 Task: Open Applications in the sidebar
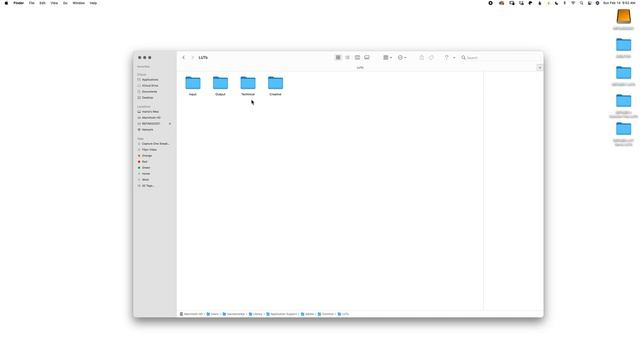tap(150, 80)
